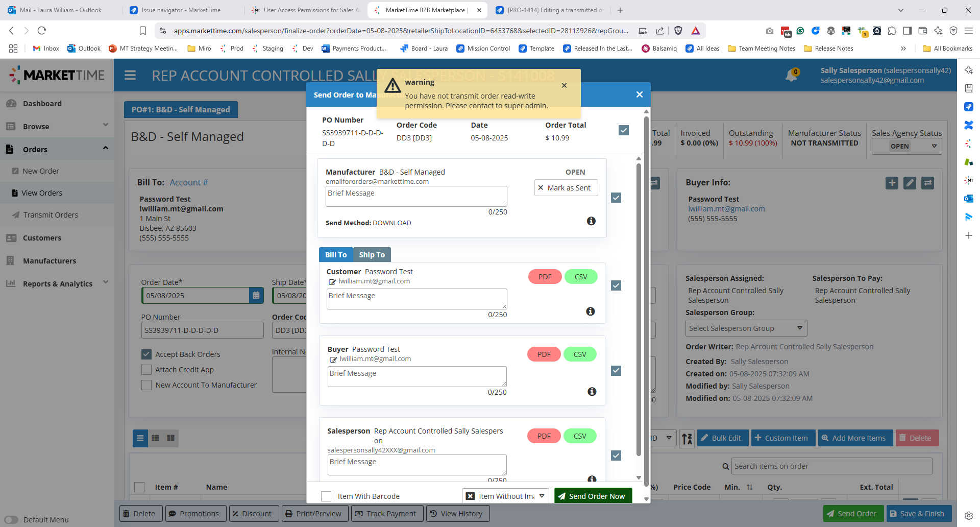Close the warning notification
Screen dimensions: 980x527
tap(564, 85)
